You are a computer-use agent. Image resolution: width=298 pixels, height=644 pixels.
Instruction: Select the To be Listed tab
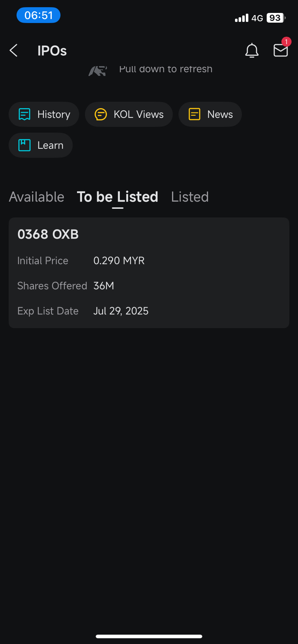tap(118, 197)
